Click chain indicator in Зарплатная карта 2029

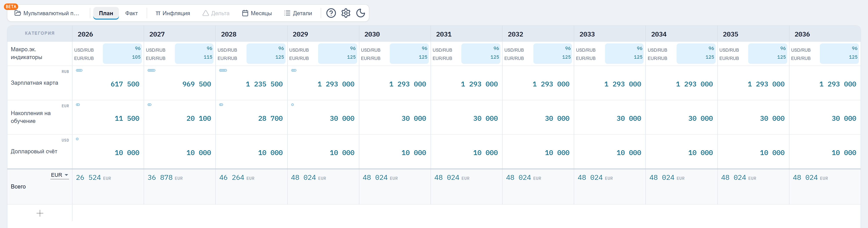pyautogui.click(x=294, y=71)
